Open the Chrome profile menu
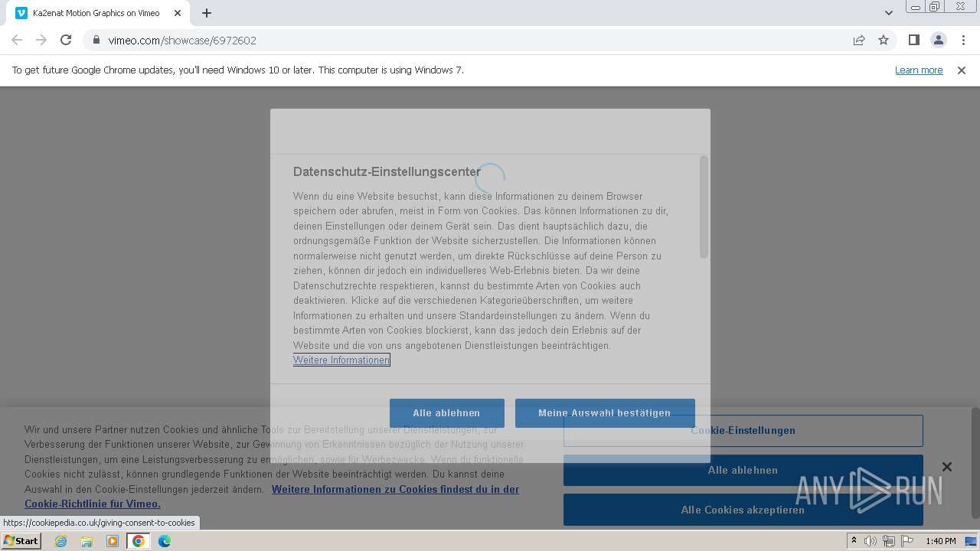980x551 pixels. [938, 40]
